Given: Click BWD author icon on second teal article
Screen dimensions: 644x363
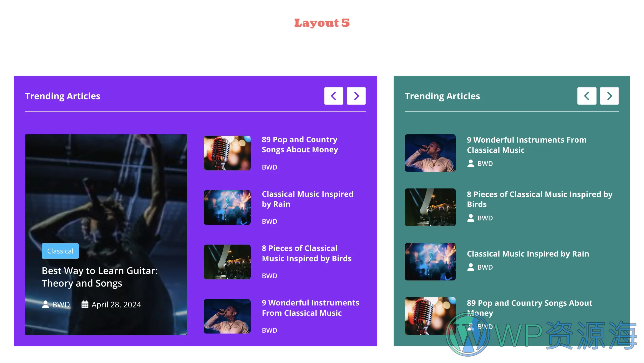Looking at the screenshot, I should click(471, 217).
